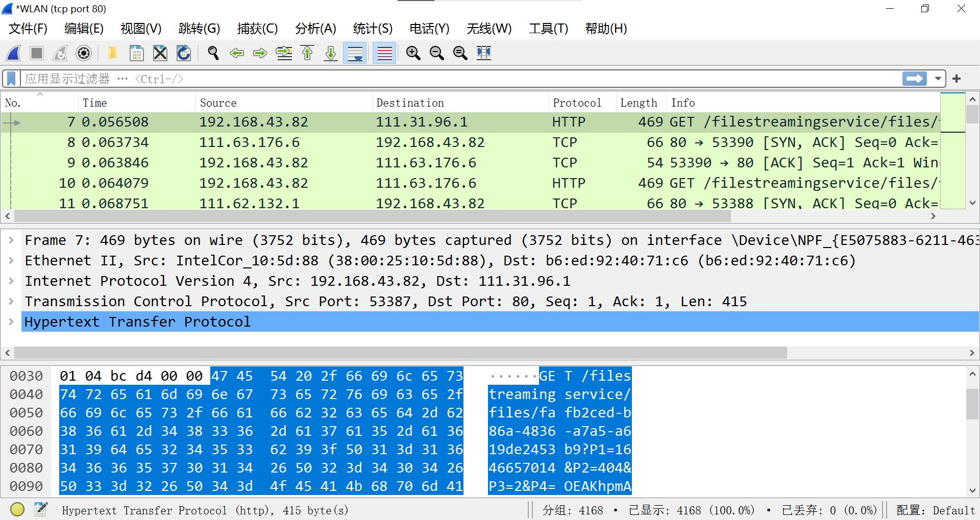Click the 配置: Default profile selector
The image size is (980, 520).
point(935,510)
